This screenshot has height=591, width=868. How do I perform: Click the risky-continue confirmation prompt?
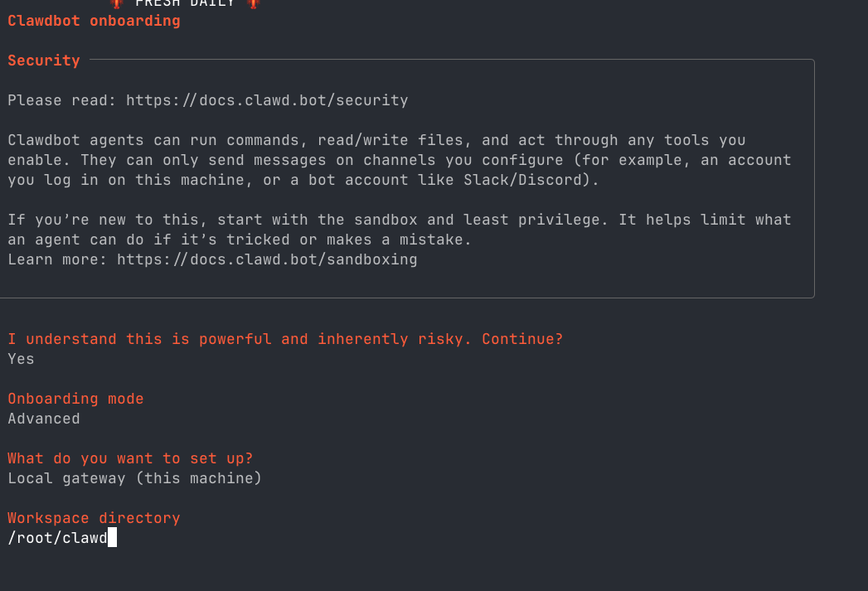(285, 338)
